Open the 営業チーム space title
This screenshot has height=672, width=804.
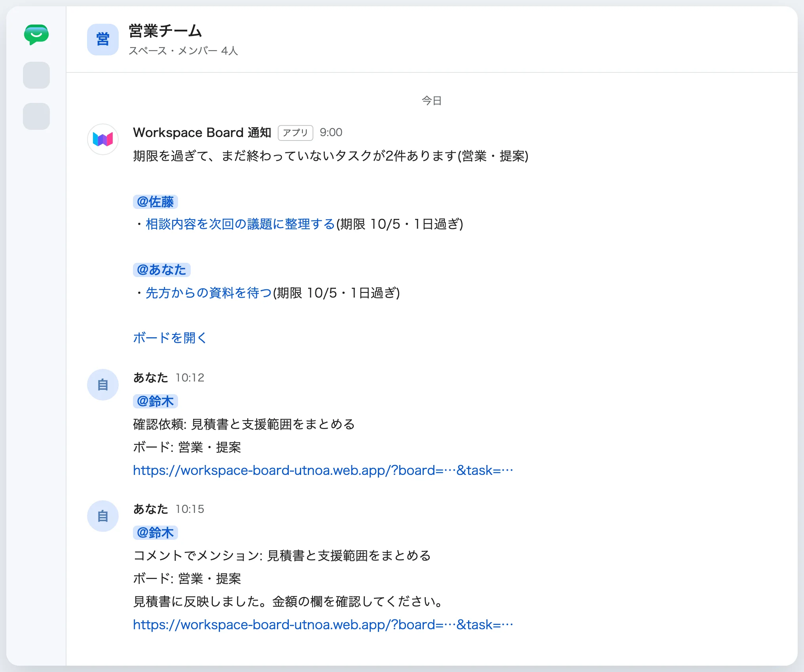click(165, 31)
